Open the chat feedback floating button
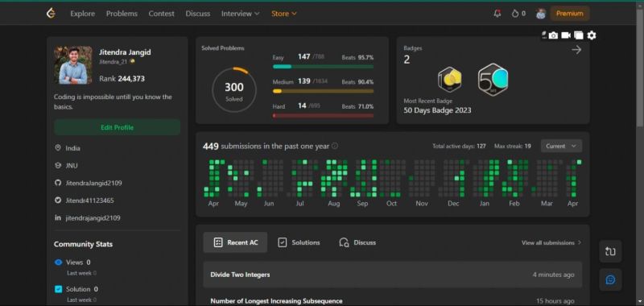 610,279
